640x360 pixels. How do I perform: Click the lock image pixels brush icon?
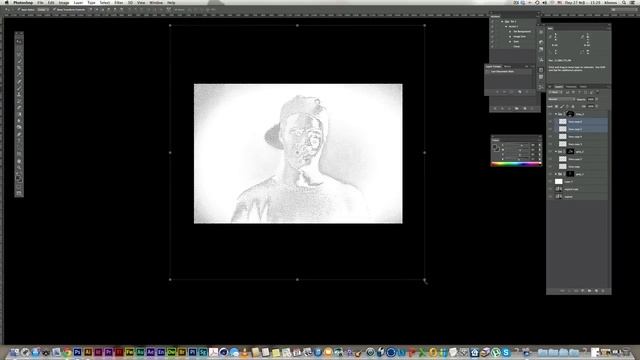point(562,106)
